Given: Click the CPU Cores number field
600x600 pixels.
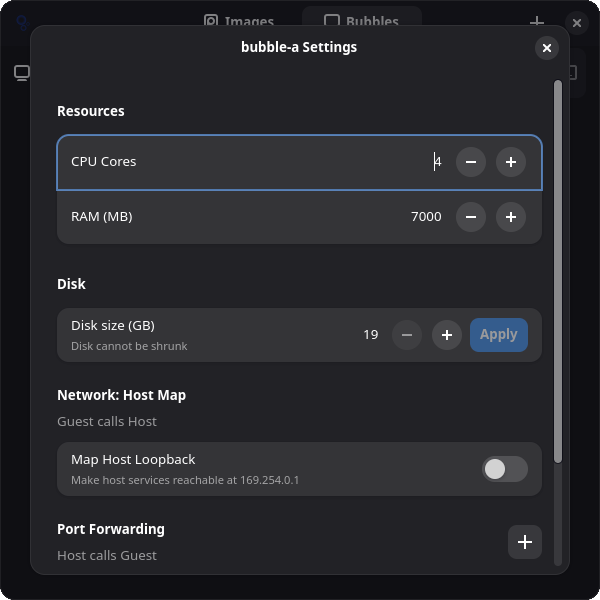Looking at the screenshot, I should [x=437, y=162].
